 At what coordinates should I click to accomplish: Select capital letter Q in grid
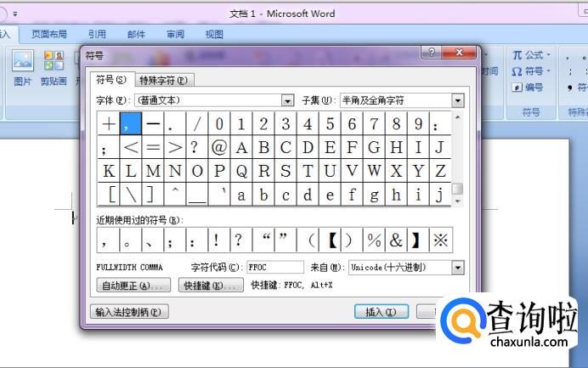click(x=241, y=171)
